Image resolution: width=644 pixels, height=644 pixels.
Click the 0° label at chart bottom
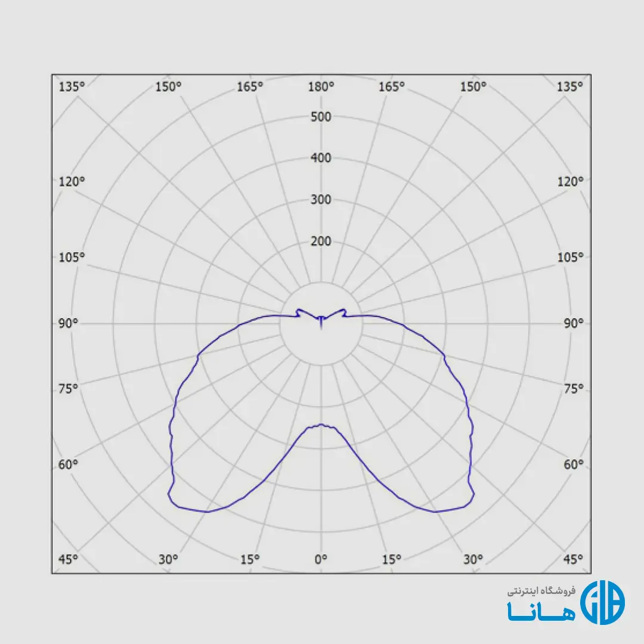pyautogui.click(x=321, y=559)
